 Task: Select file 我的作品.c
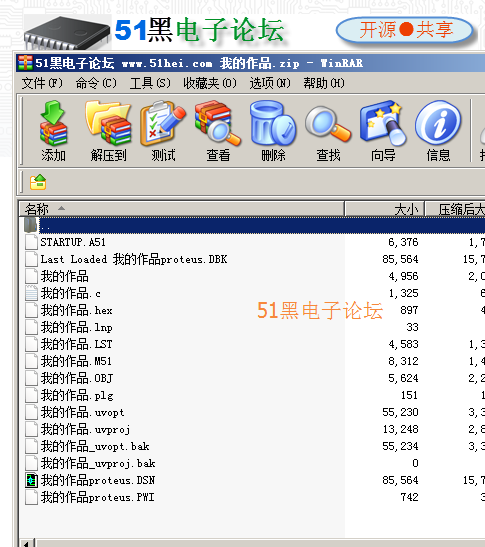coord(70,293)
